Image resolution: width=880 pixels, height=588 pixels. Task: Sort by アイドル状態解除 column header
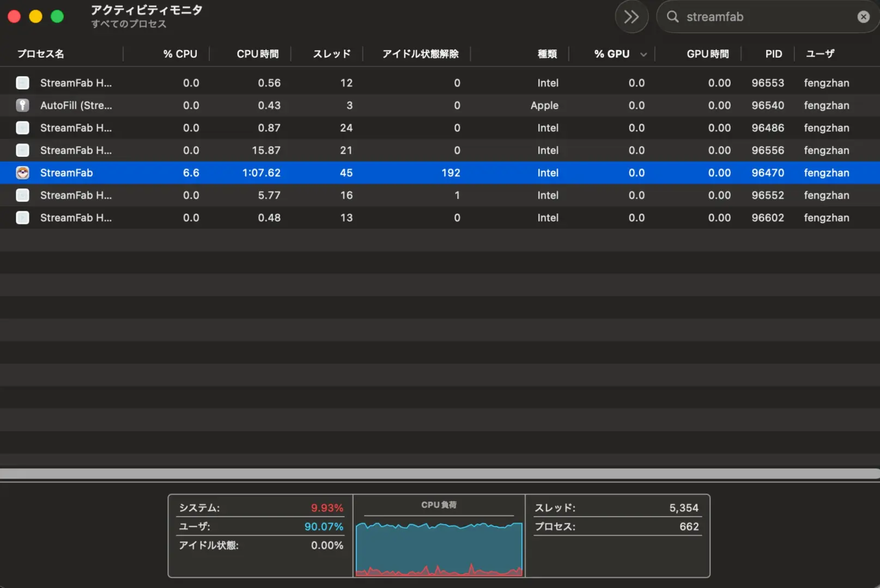click(420, 54)
